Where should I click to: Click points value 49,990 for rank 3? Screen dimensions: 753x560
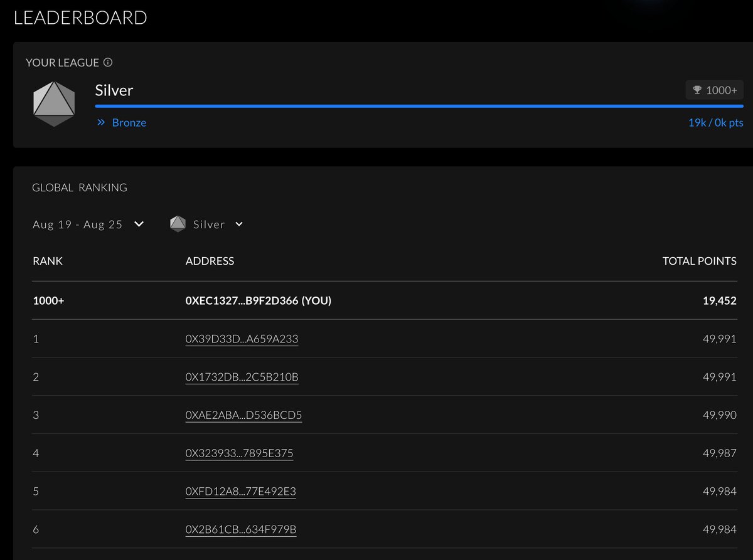coord(720,415)
